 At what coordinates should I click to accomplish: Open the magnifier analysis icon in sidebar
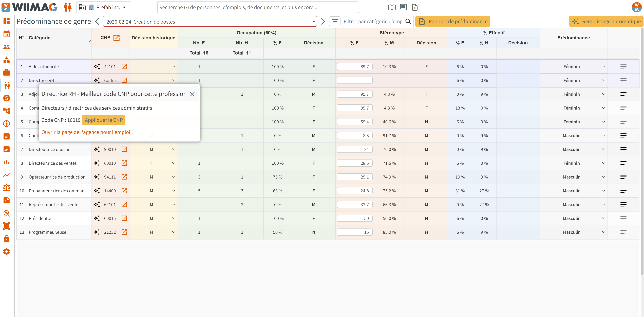pyautogui.click(x=7, y=213)
